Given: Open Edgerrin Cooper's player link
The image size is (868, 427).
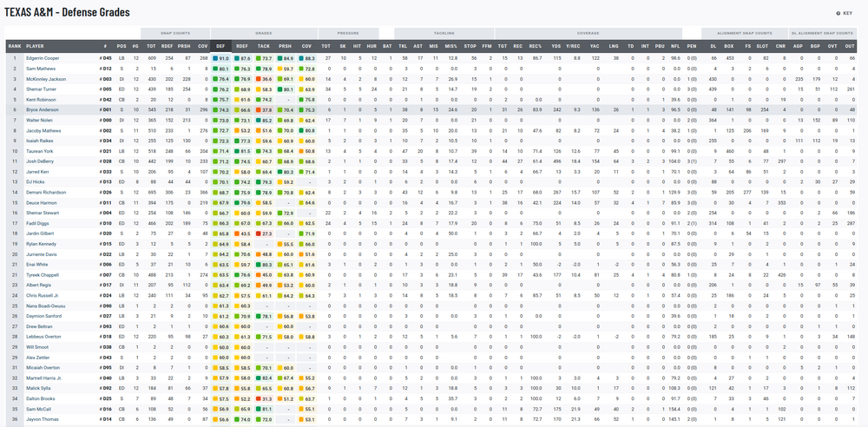Looking at the screenshot, I should tap(44, 57).
